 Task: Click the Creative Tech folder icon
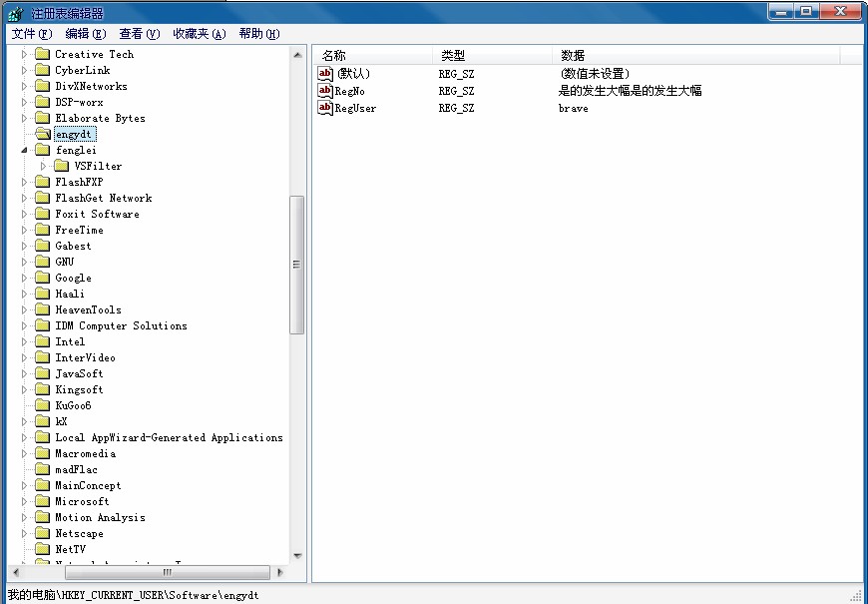click(42, 54)
